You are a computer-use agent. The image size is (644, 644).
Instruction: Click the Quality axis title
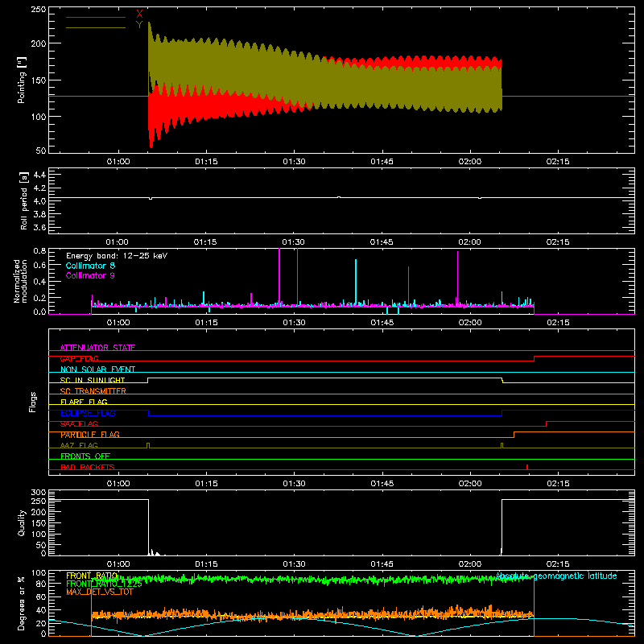[x=22, y=522]
